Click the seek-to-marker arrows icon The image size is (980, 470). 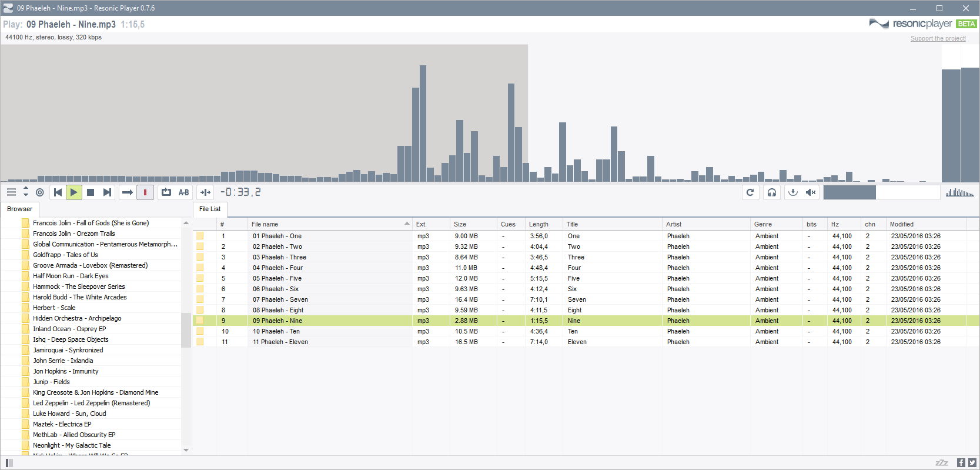(x=205, y=192)
